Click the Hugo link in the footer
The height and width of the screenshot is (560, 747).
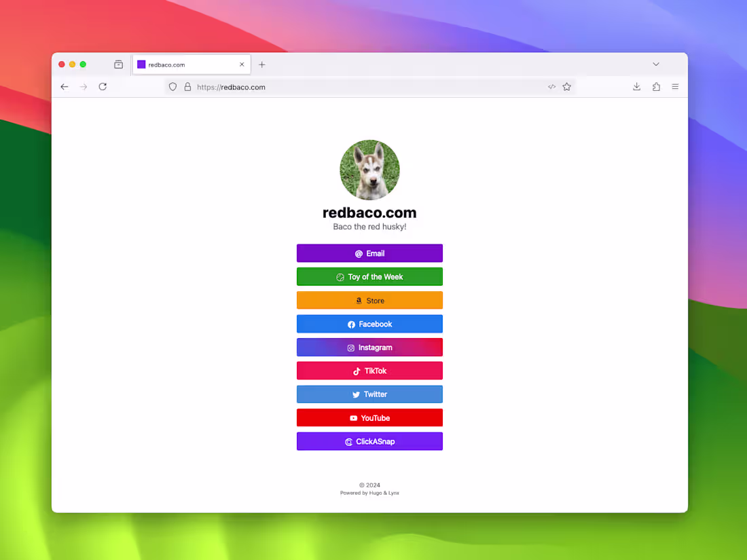[376, 493]
